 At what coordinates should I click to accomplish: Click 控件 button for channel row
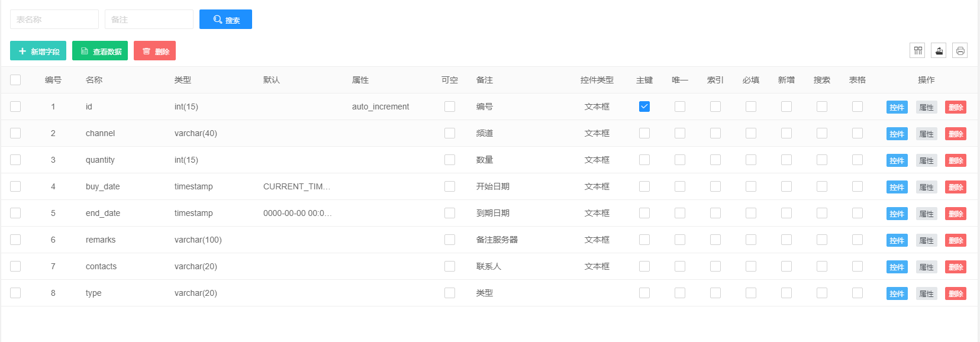coord(897,134)
